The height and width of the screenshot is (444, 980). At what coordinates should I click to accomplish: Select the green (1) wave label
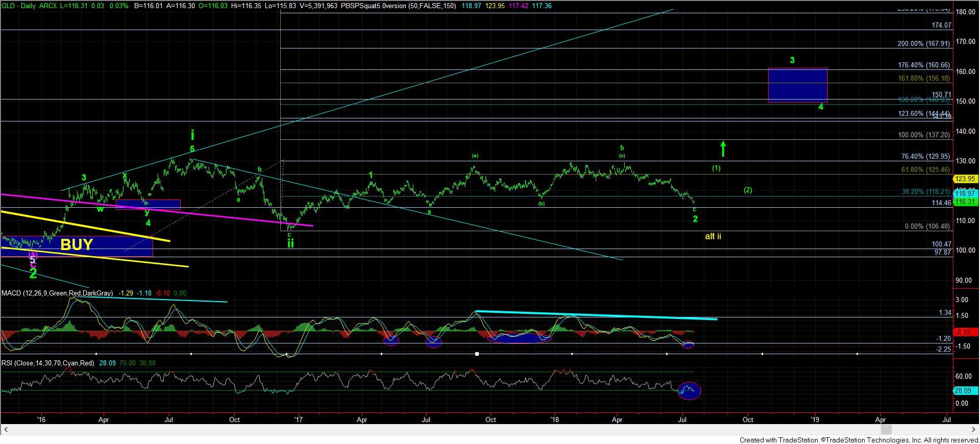(x=716, y=168)
